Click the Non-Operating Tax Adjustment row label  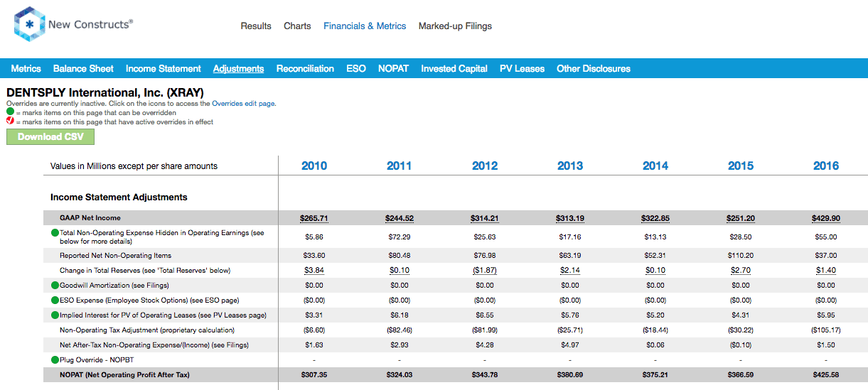click(x=147, y=330)
